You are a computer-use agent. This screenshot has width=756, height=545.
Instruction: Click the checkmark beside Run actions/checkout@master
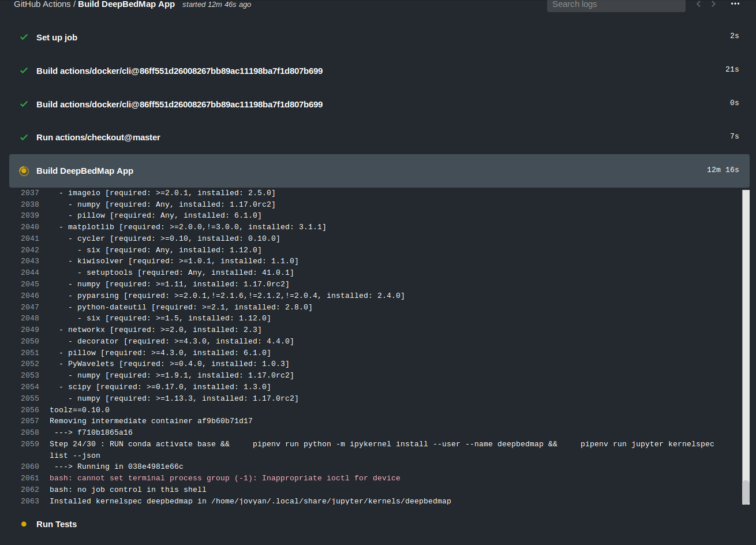click(24, 137)
